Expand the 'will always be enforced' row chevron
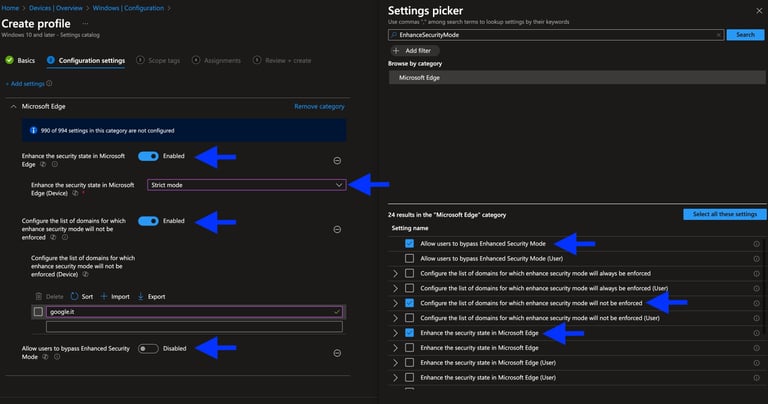 pos(396,273)
